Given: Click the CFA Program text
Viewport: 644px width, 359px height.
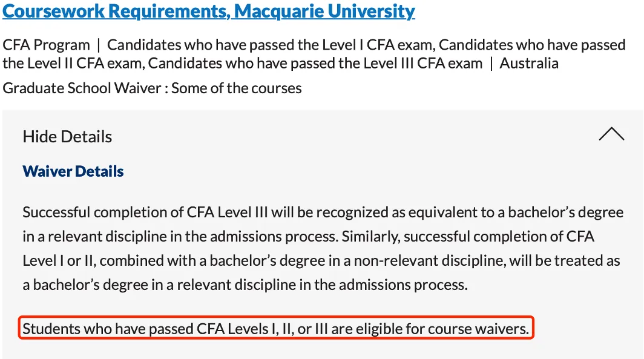Looking at the screenshot, I should [x=46, y=45].
